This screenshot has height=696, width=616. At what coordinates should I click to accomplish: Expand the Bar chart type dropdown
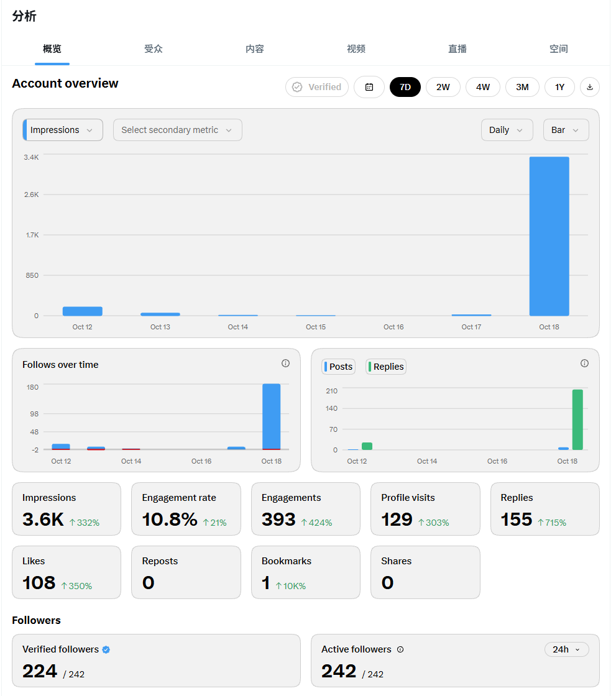pyautogui.click(x=566, y=130)
